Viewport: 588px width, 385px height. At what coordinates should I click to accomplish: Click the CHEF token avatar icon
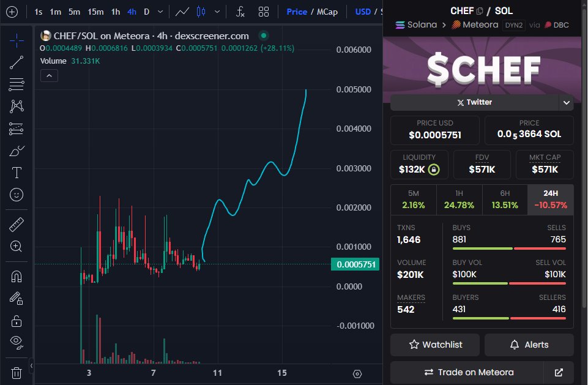coord(46,36)
